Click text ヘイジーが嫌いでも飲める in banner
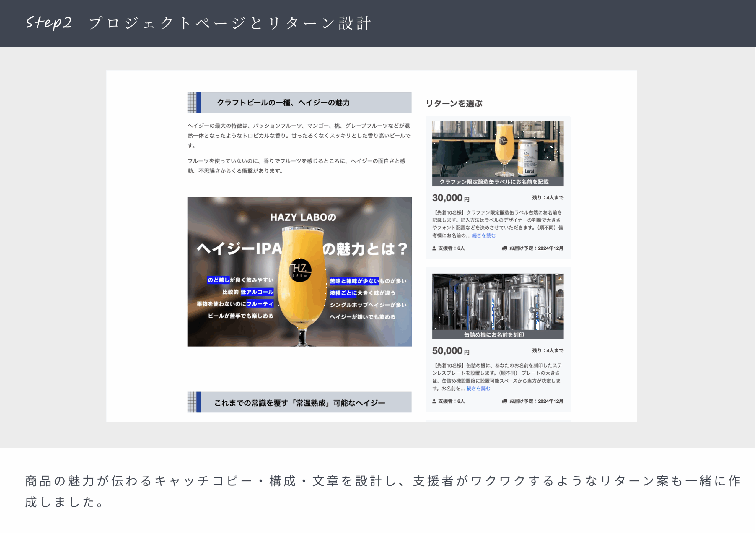The height and width of the screenshot is (533, 756). point(363,316)
